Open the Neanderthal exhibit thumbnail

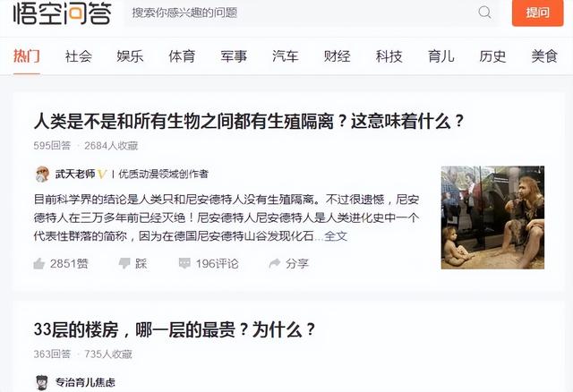(492, 217)
